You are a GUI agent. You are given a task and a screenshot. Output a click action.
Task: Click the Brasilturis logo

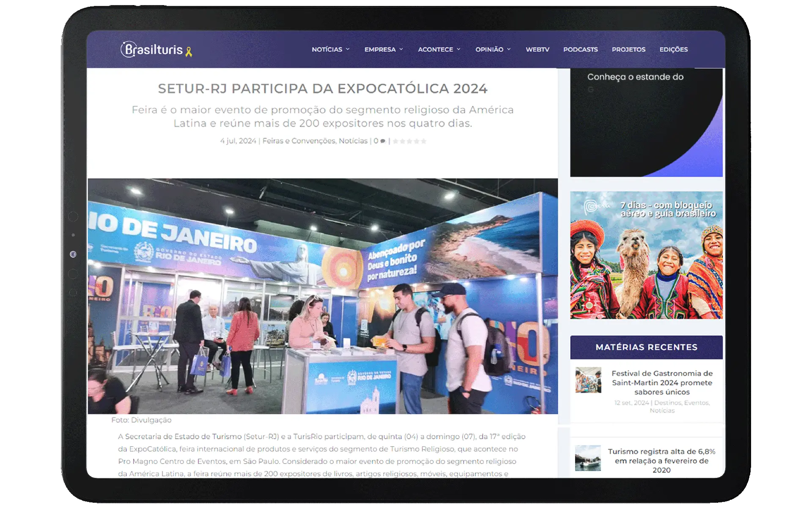tap(151, 50)
